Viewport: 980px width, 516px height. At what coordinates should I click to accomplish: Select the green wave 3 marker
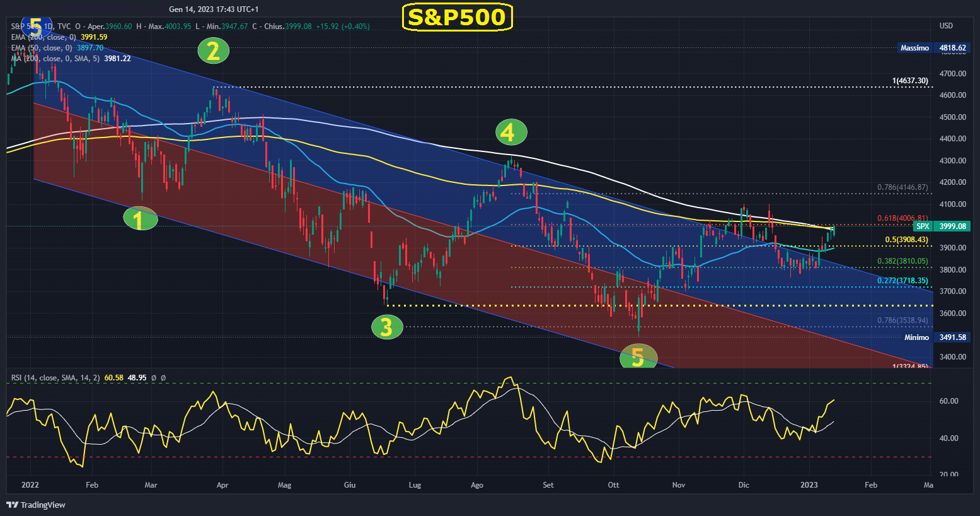[387, 327]
